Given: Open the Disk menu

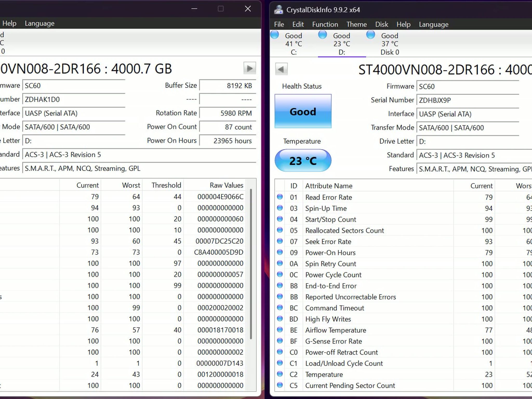Looking at the screenshot, I should (x=382, y=24).
